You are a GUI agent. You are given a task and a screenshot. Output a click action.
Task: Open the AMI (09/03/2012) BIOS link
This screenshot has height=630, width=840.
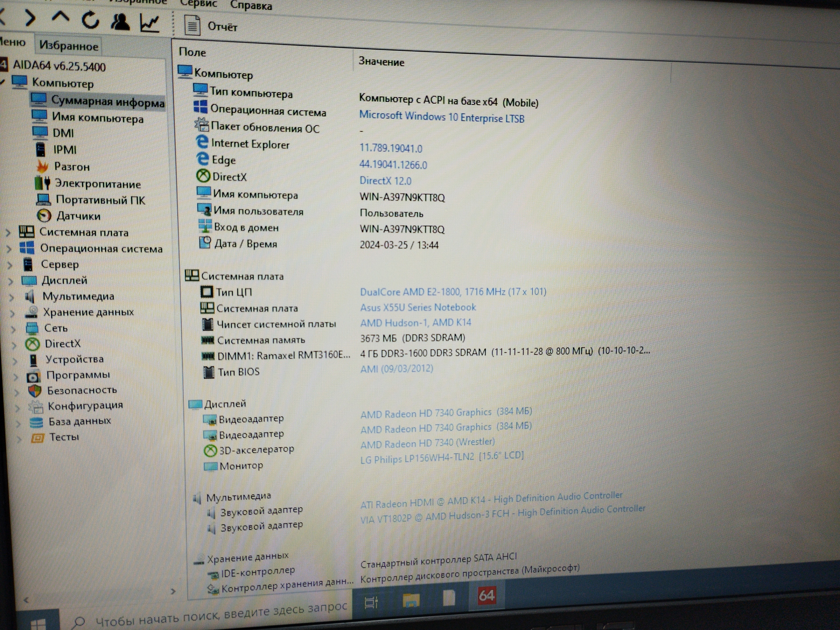[396, 368]
